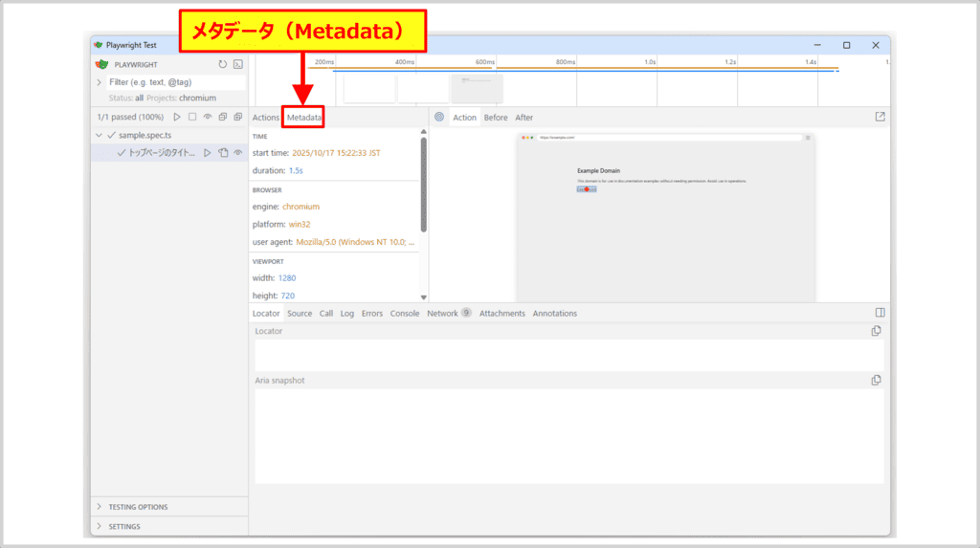Run the selected test with play button

[208, 153]
